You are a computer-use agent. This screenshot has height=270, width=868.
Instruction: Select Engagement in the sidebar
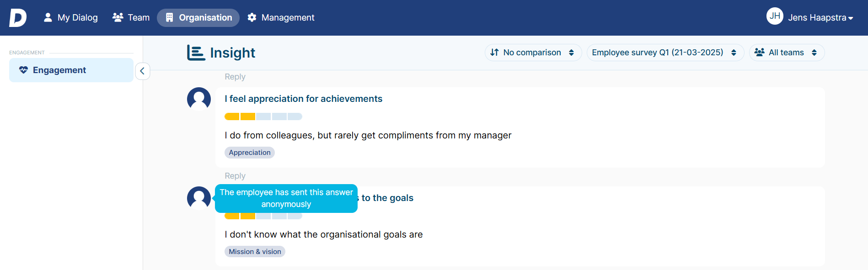pyautogui.click(x=71, y=70)
